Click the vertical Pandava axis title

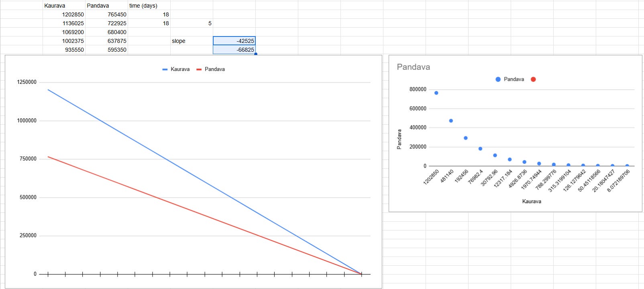(399, 139)
